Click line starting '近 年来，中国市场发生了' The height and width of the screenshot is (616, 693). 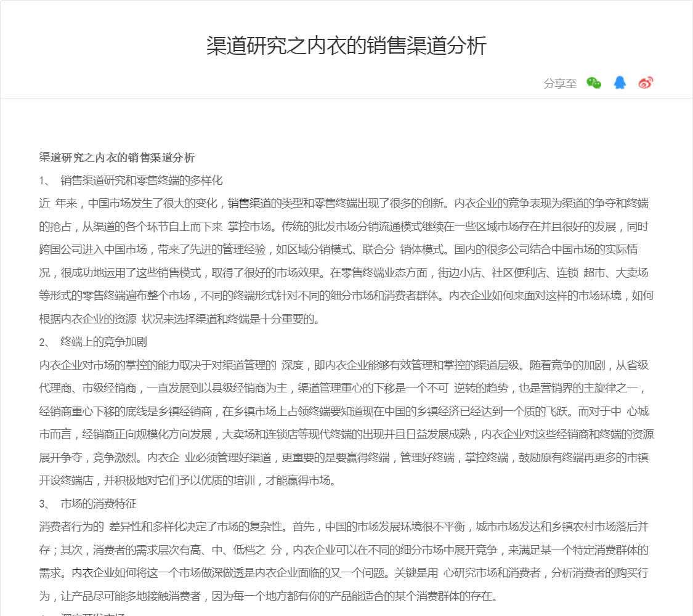344,203
